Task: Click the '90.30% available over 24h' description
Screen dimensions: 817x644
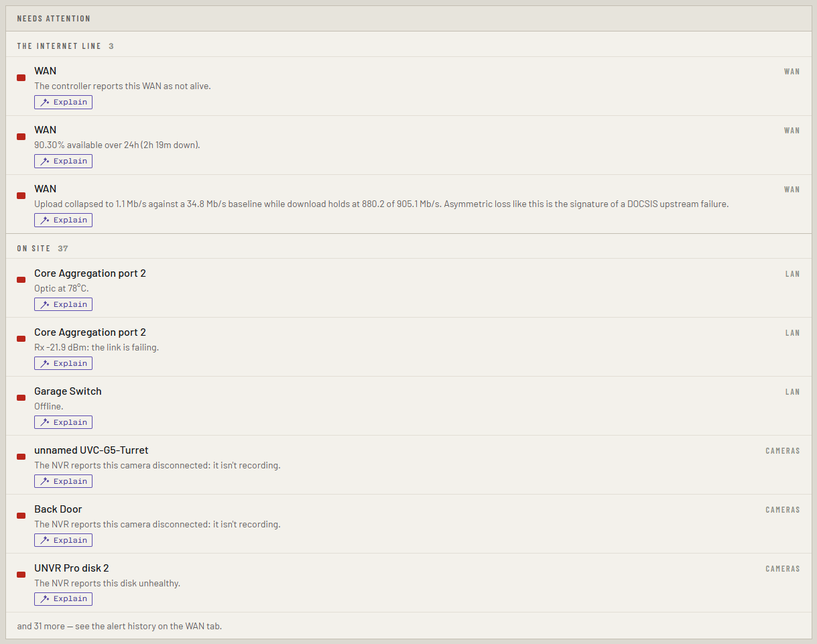Action: (117, 145)
